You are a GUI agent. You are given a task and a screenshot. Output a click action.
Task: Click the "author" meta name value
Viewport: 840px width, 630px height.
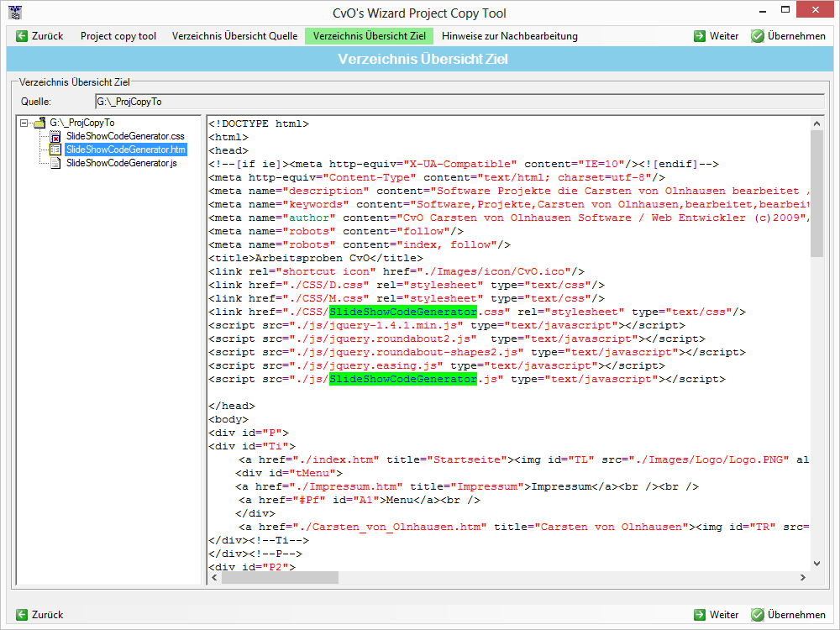click(x=309, y=218)
